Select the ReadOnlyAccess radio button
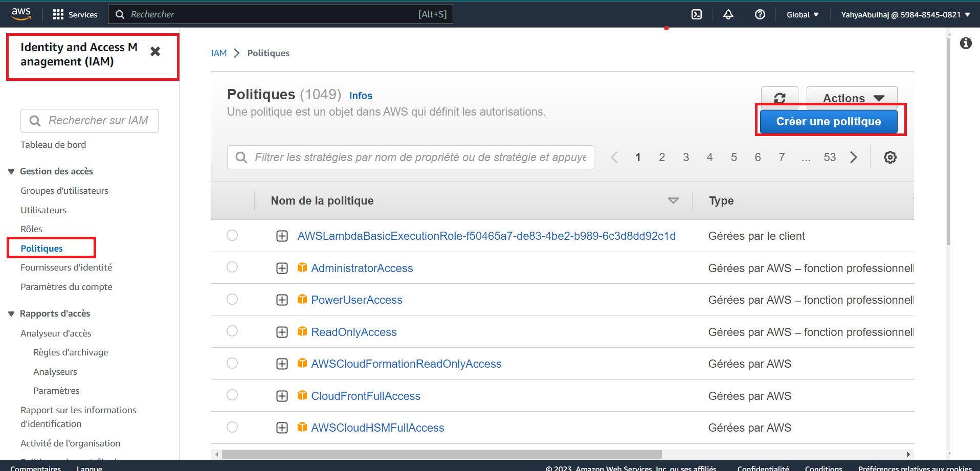The height and width of the screenshot is (471, 980). (x=232, y=331)
